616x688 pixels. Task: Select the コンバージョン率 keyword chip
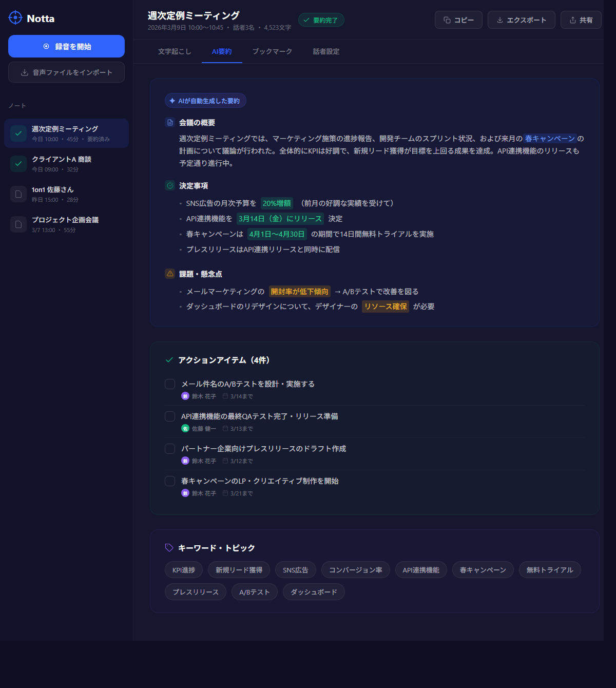(x=355, y=570)
